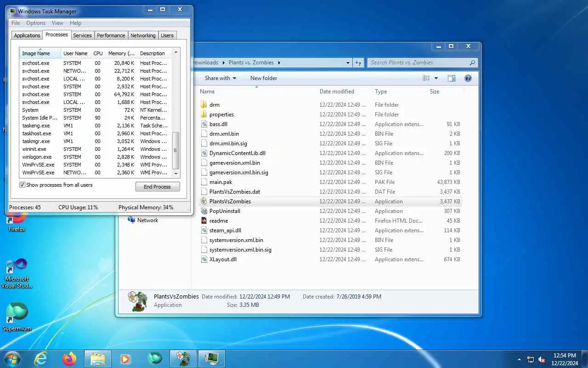Open the Share with dropdown
This screenshot has height=368, width=588.
[220, 78]
